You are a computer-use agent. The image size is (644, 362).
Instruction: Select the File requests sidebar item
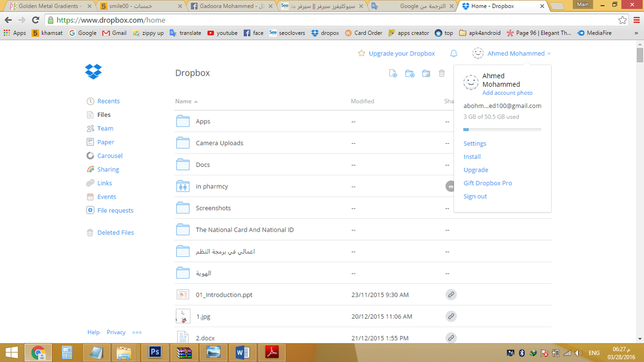pyautogui.click(x=115, y=210)
